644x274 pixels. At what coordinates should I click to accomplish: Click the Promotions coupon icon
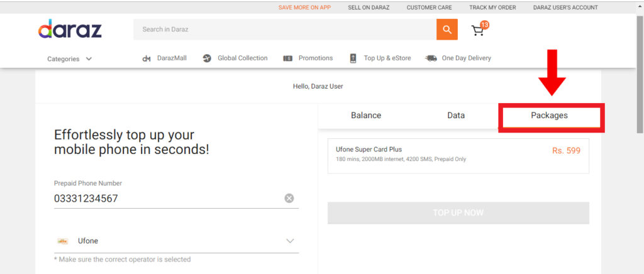click(x=288, y=58)
